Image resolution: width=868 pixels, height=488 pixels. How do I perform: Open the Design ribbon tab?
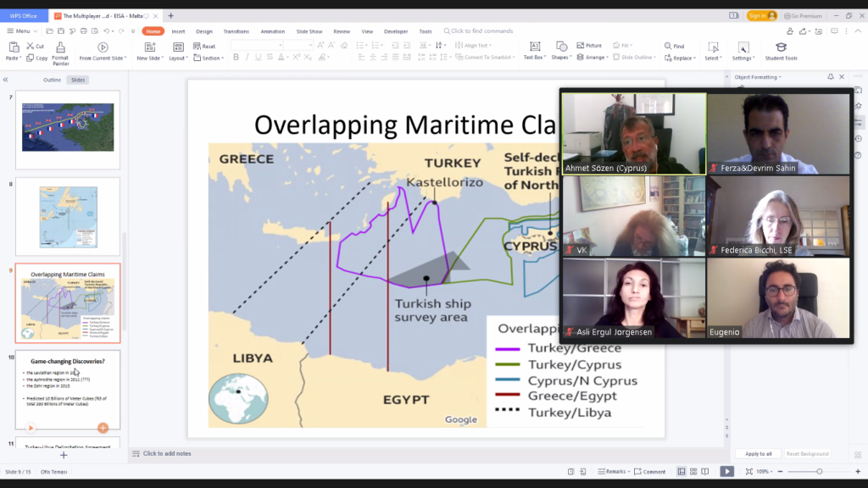pos(203,31)
